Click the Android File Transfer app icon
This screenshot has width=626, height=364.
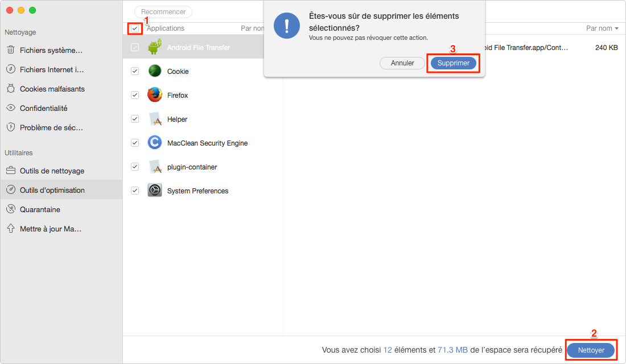coord(155,47)
